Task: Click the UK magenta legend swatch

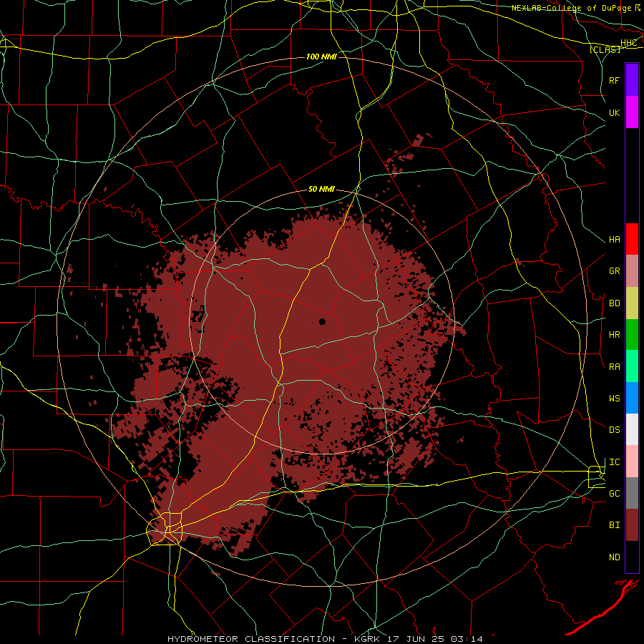Action: 632,112
